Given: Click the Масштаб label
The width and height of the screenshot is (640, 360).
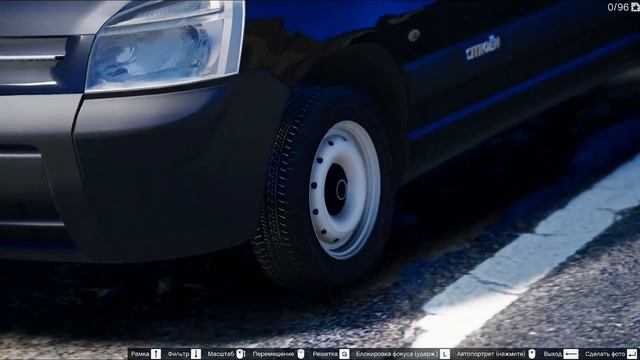Looking at the screenshot, I should (x=221, y=354).
